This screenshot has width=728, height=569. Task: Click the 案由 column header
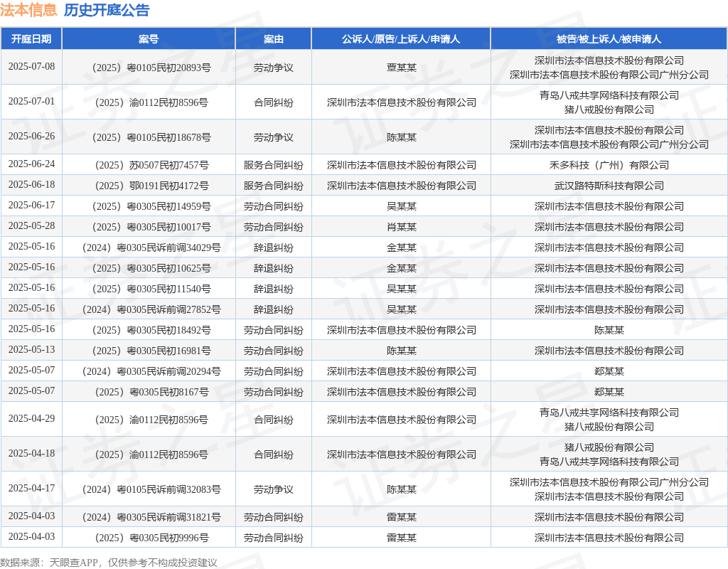click(273, 39)
